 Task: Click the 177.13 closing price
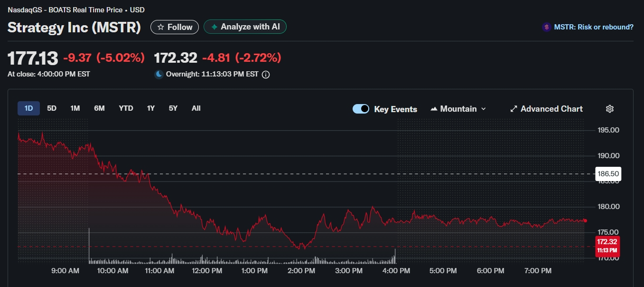(x=33, y=58)
